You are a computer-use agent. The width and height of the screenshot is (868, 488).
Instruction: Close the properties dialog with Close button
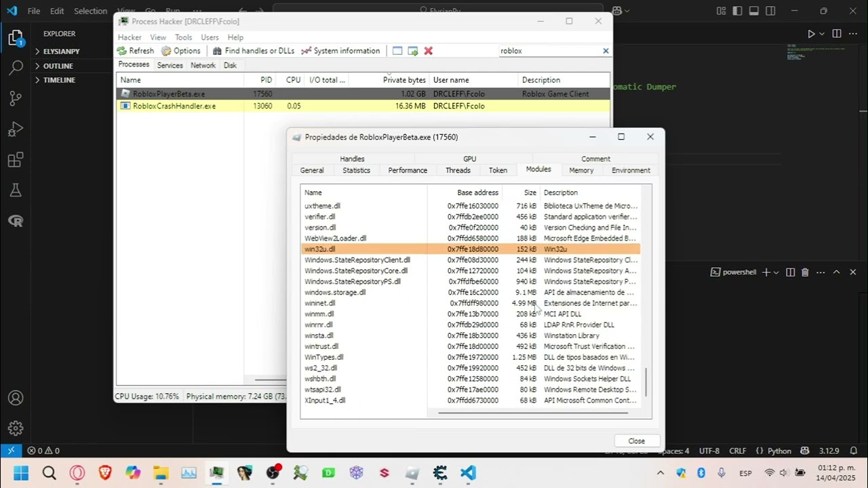[x=636, y=441]
